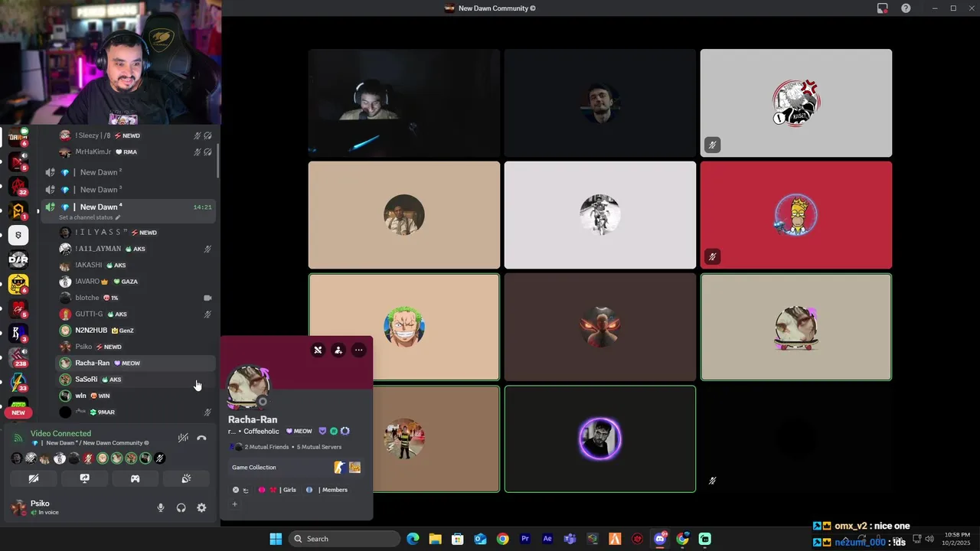Open server icon with 238 badge
This screenshot has height=551, width=980.
click(18, 357)
